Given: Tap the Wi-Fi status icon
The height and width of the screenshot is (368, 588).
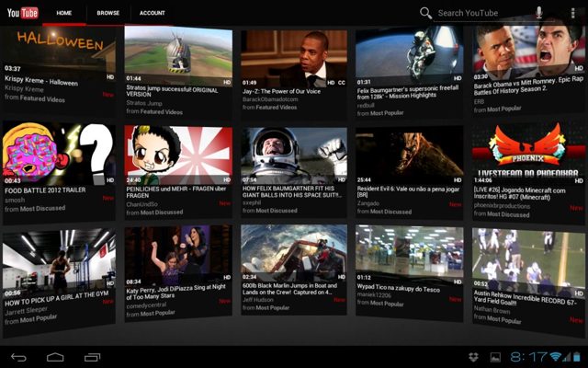Looking at the screenshot, I should (556, 357).
